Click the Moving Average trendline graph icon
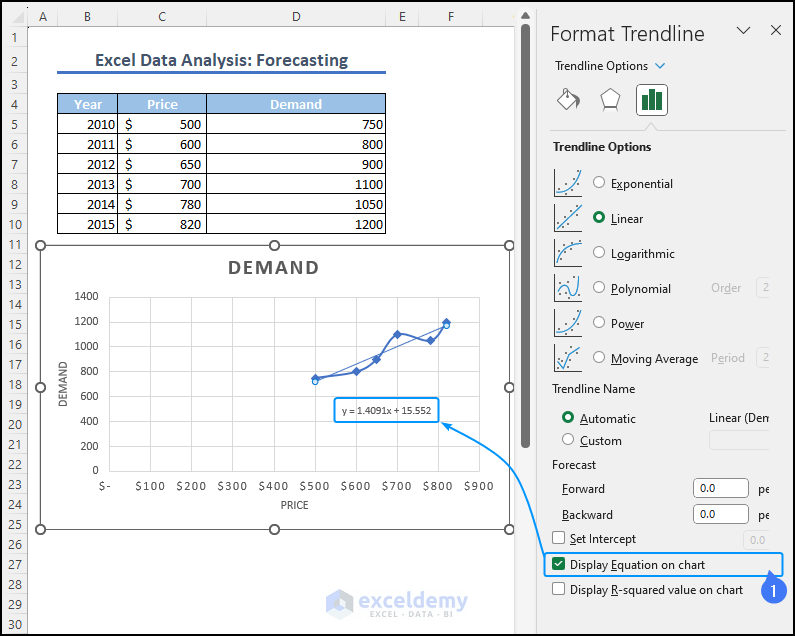The image size is (795, 636). tap(568, 358)
